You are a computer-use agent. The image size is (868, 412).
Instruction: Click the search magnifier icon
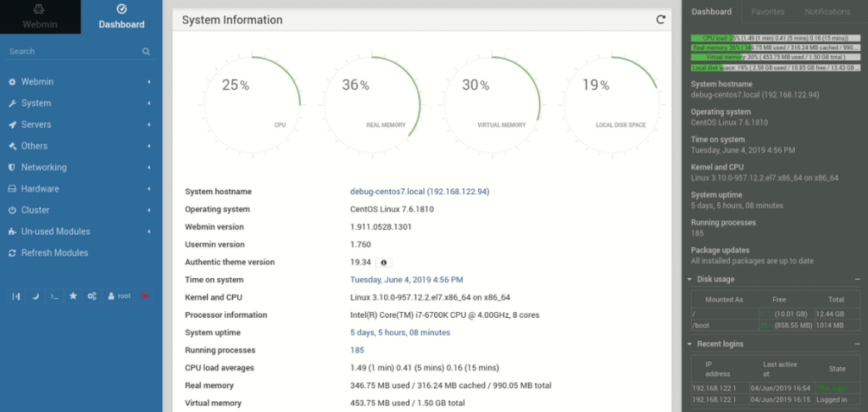[x=146, y=52]
